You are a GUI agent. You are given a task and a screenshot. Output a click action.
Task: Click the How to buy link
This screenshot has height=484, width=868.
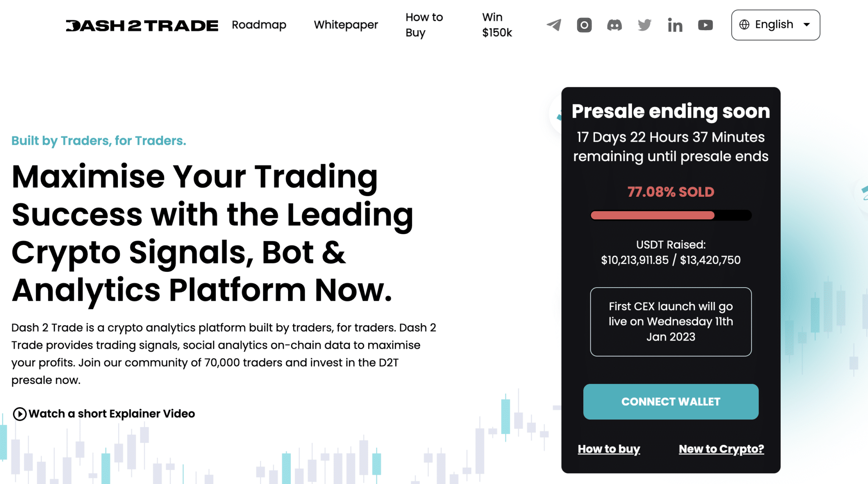tap(609, 448)
